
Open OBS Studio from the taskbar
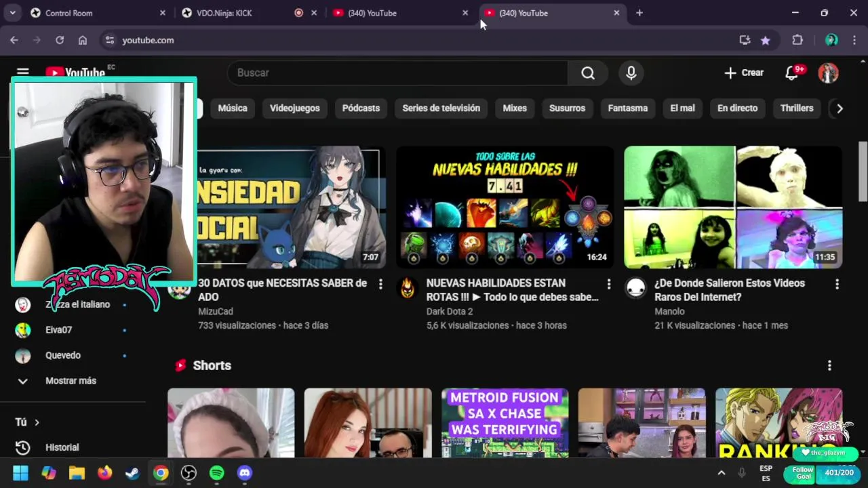click(x=189, y=472)
